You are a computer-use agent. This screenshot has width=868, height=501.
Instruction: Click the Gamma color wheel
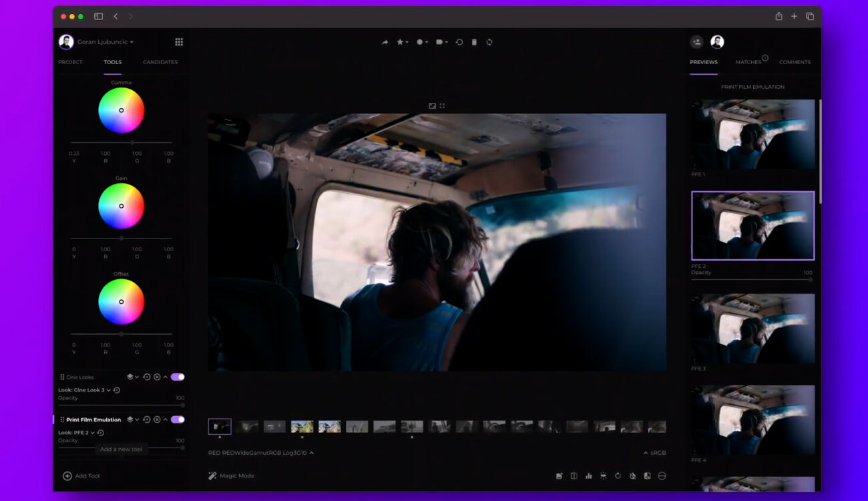121,110
